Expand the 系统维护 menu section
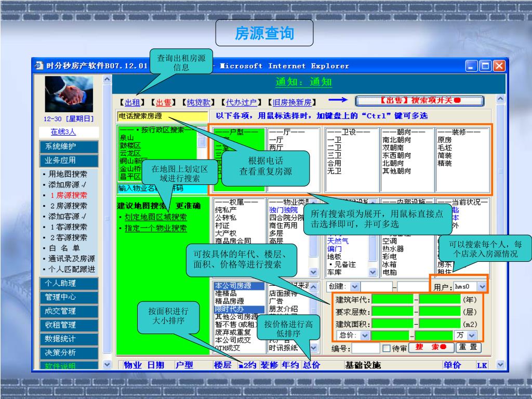532x399 pixels. click(69, 147)
